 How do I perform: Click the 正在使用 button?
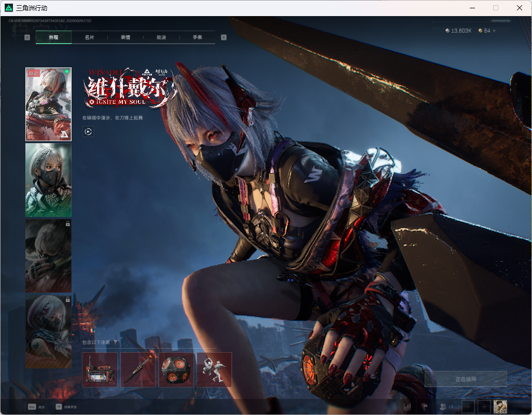(x=466, y=379)
